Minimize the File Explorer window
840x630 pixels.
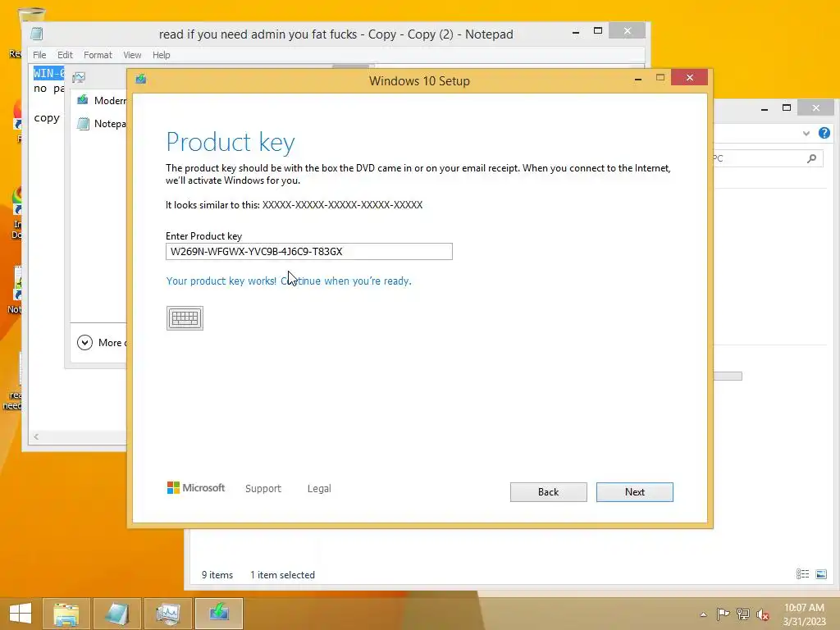[x=765, y=109]
